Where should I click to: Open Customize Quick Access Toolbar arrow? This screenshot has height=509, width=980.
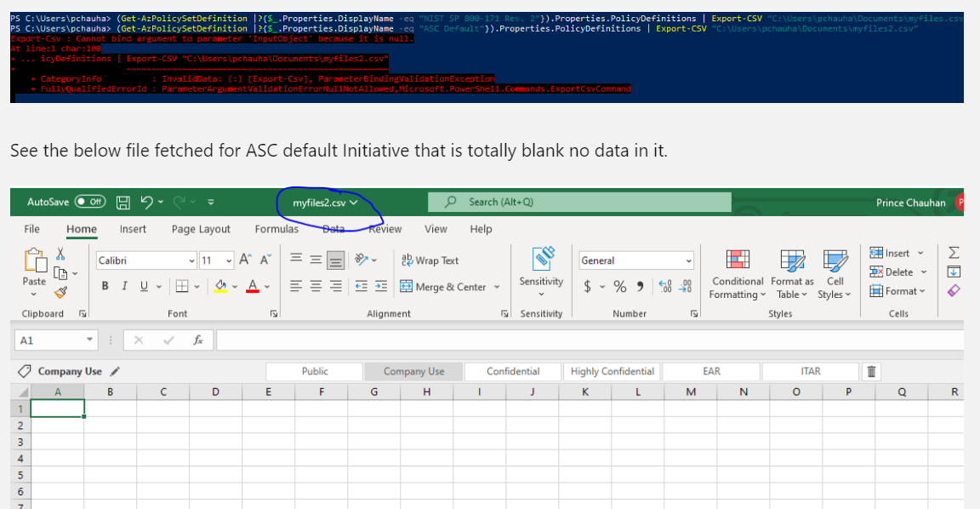(211, 202)
